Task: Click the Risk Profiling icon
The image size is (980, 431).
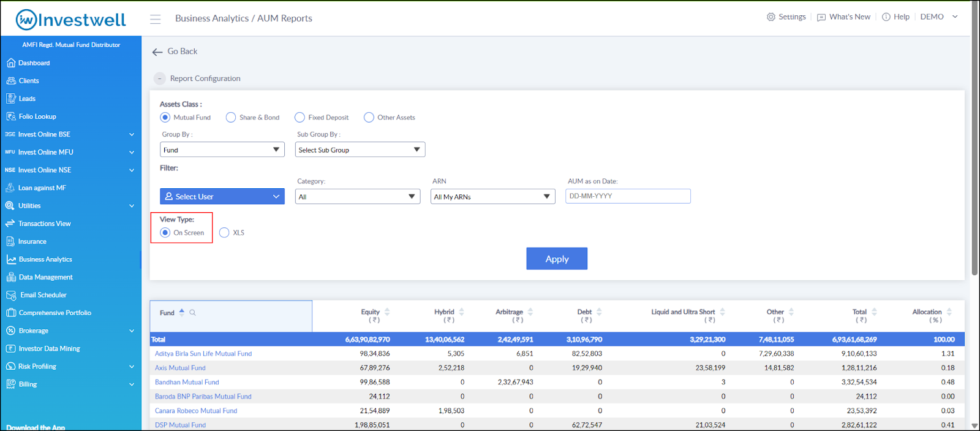Action: click(10, 366)
